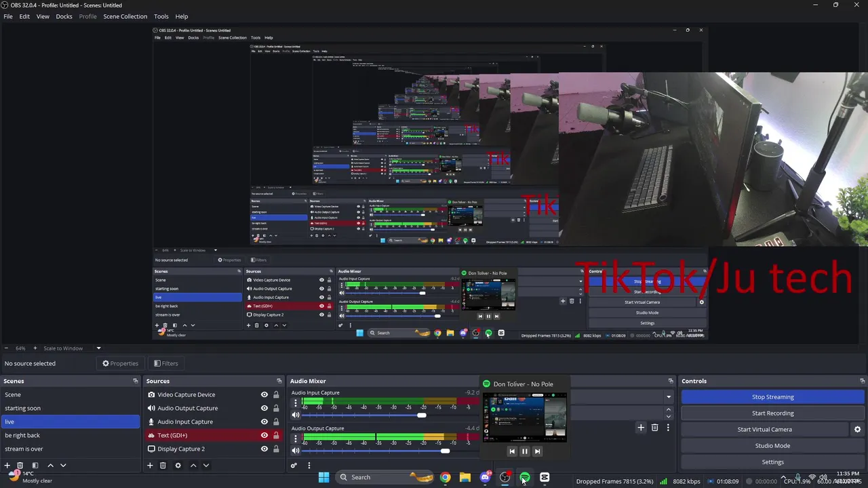Open the Audio Mixer bottom three-dot menu
868x488 pixels.
coord(309,466)
